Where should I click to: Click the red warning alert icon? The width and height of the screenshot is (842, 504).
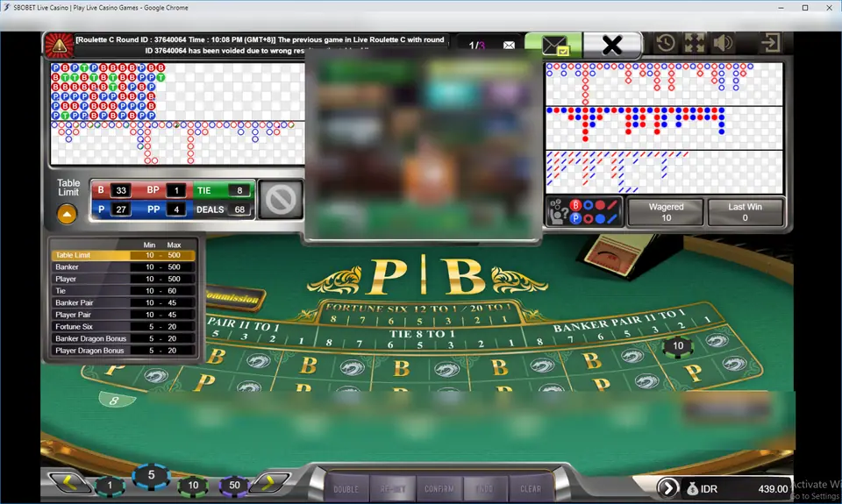click(59, 46)
